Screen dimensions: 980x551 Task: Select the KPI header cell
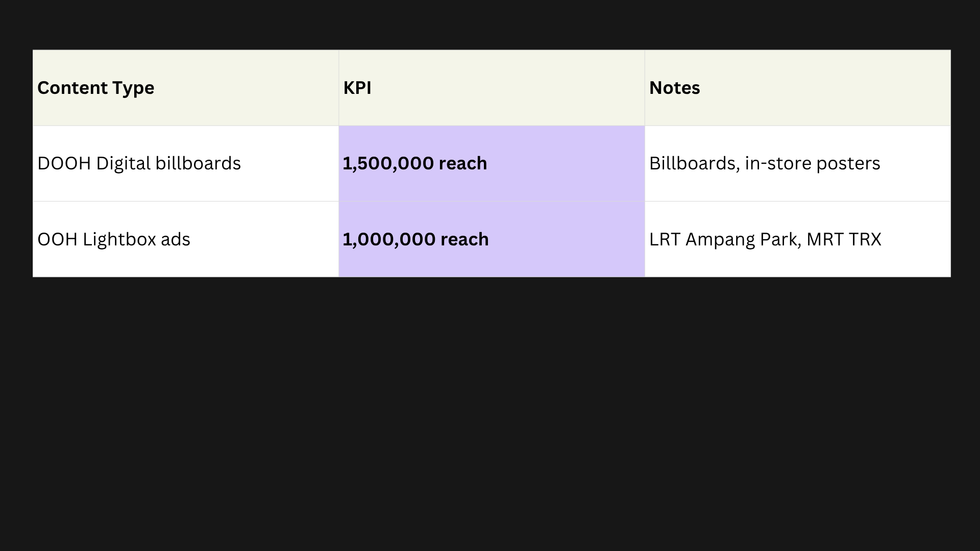[492, 88]
